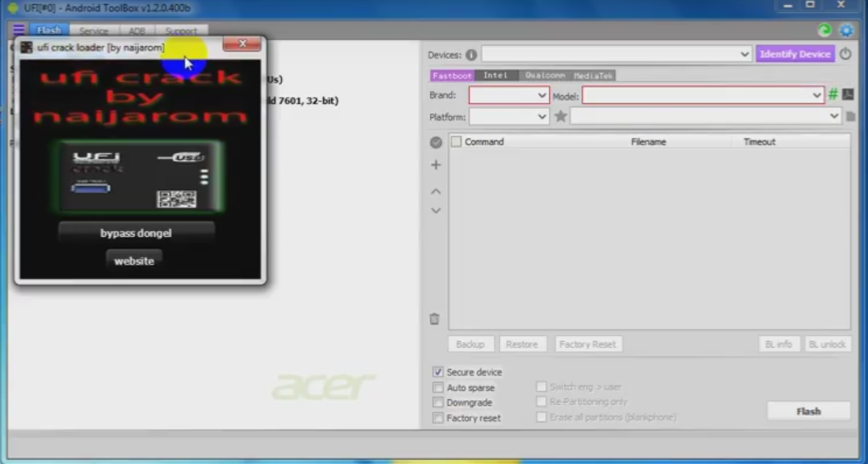Select the Fastboot mode tab

pos(452,75)
